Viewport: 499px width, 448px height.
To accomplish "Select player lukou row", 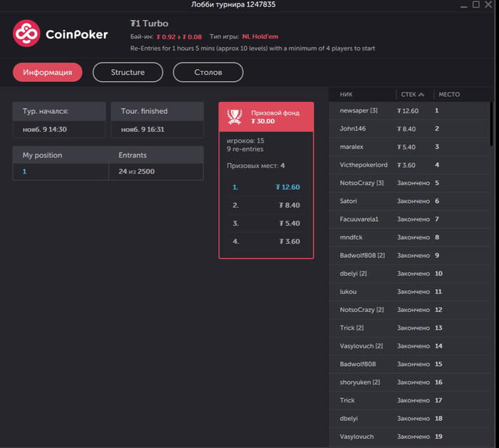I will tap(409, 292).
